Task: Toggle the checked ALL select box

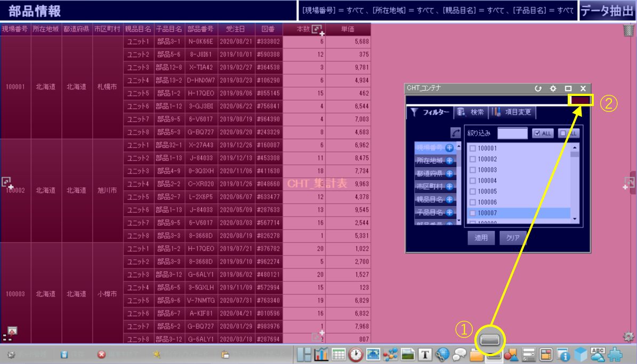Action: [543, 134]
